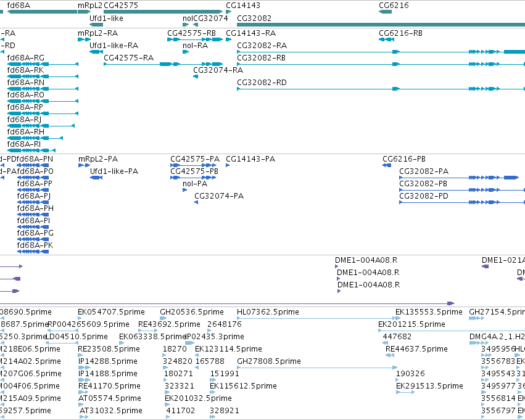Click protein fd68A-PP
The width and height of the screenshot is (525, 420).
33,190
